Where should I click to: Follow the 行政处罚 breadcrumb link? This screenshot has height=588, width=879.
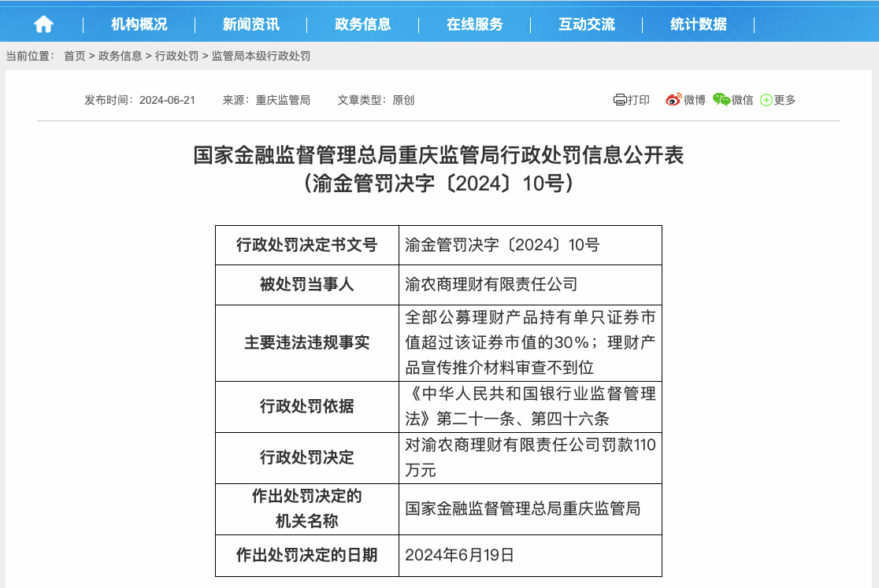coord(176,56)
